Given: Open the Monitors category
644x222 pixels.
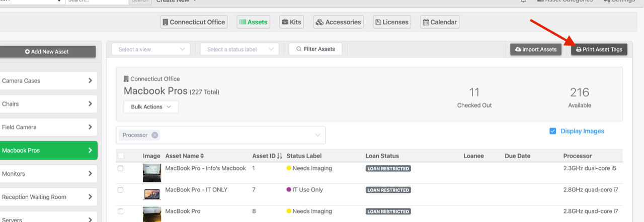Looking at the screenshot, I should [x=48, y=174].
